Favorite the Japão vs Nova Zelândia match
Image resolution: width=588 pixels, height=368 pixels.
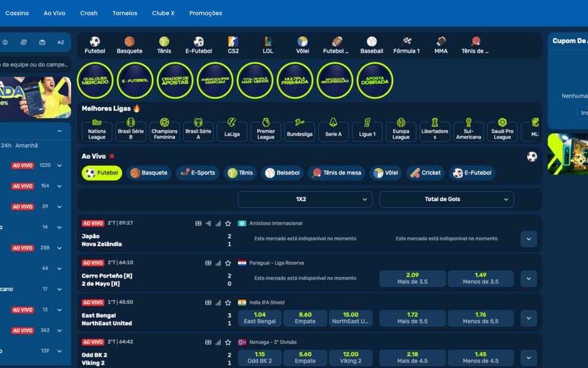coord(228,223)
